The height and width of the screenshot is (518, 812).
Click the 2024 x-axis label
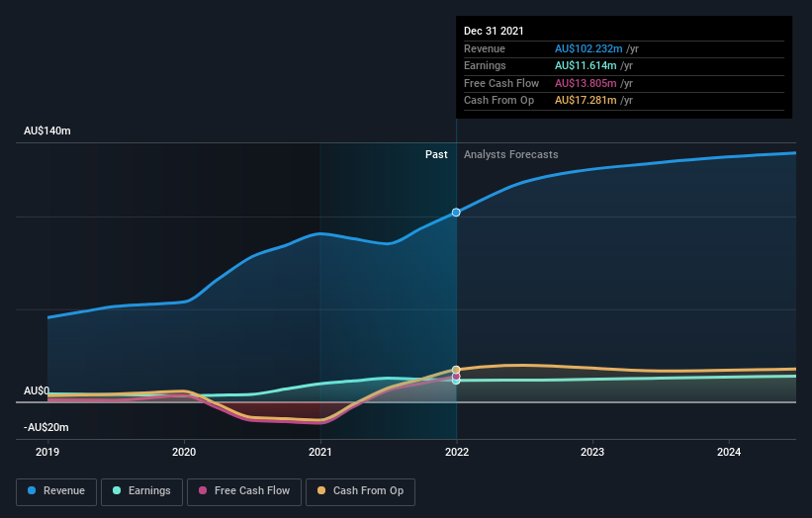[x=729, y=452]
